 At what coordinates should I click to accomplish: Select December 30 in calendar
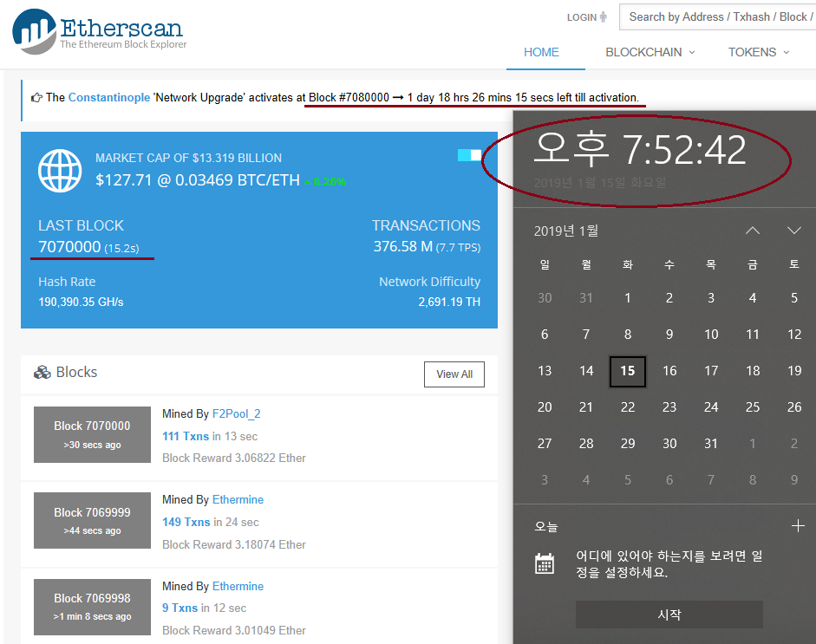click(x=545, y=298)
